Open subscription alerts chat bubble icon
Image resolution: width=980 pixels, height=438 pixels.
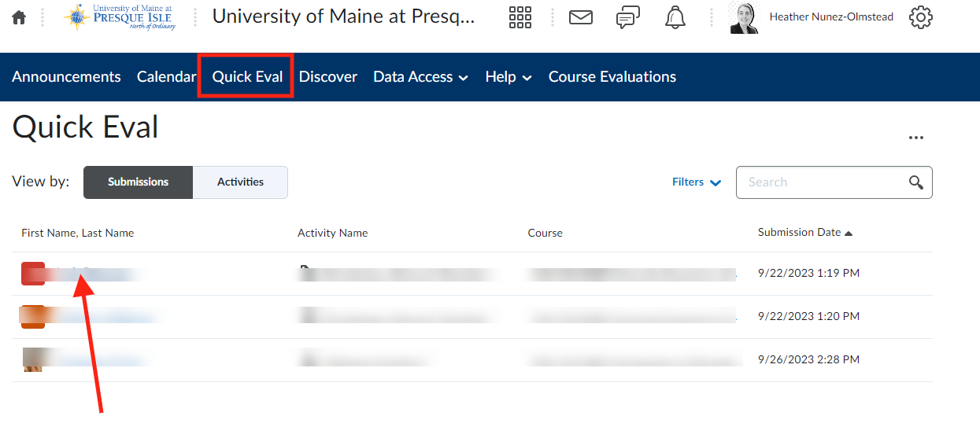(627, 17)
